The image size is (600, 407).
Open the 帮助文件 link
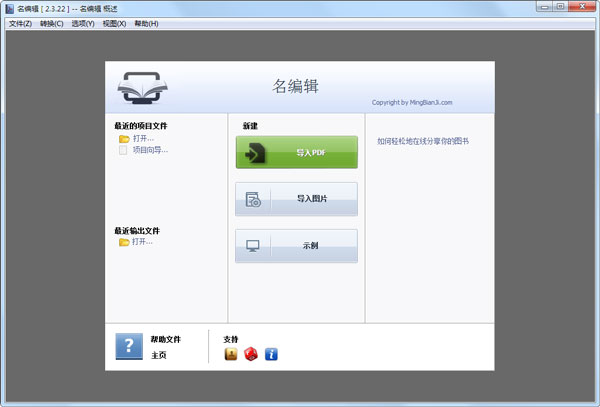click(165, 339)
